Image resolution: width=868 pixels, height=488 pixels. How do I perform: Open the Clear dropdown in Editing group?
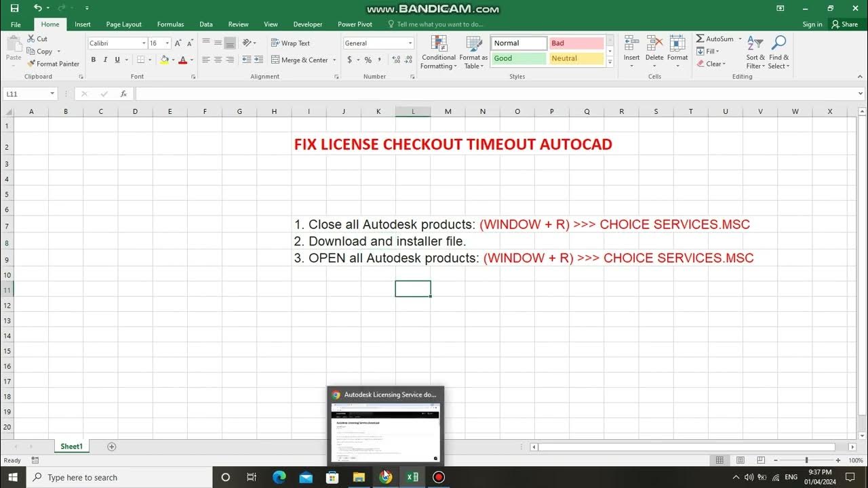coord(711,64)
